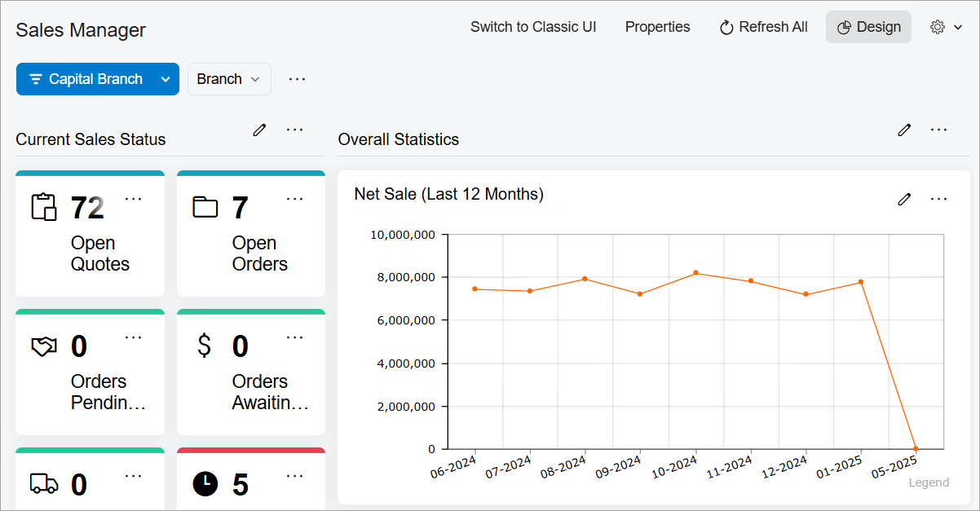Open the ellipsis menu beside the Branch filter
The image size is (980, 511).
tap(298, 79)
